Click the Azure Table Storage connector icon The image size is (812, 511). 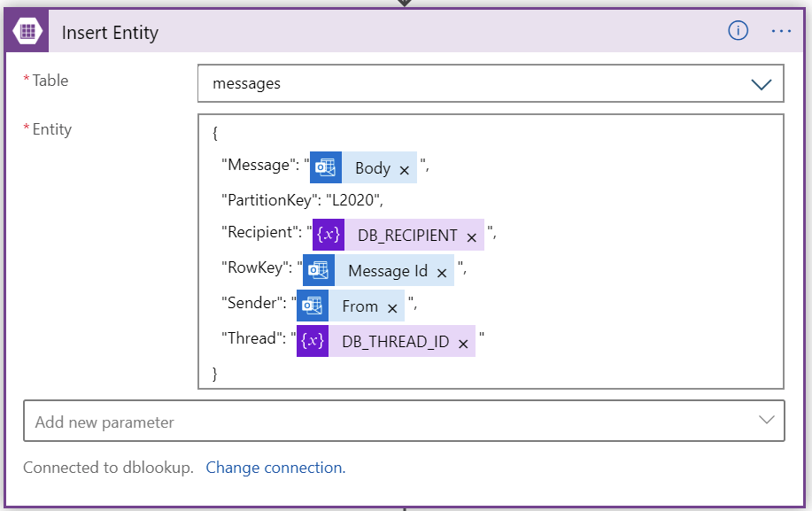[x=27, y=31]
